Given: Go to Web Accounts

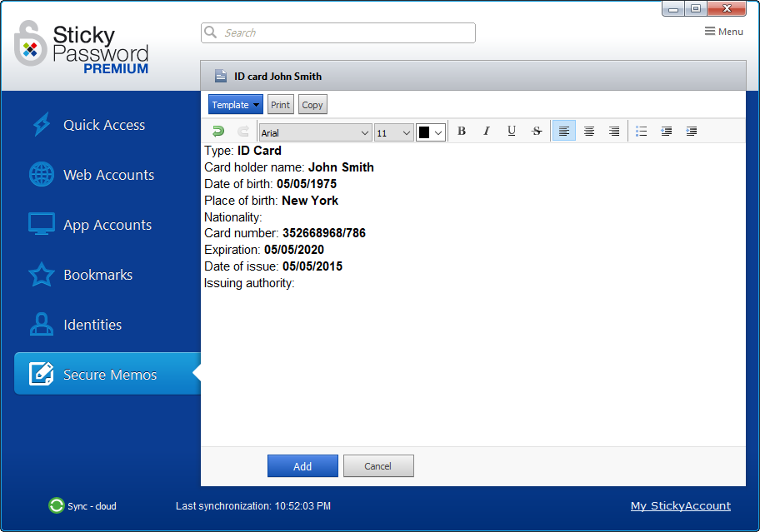Looking at the screenshot, I should click(108, 175).
